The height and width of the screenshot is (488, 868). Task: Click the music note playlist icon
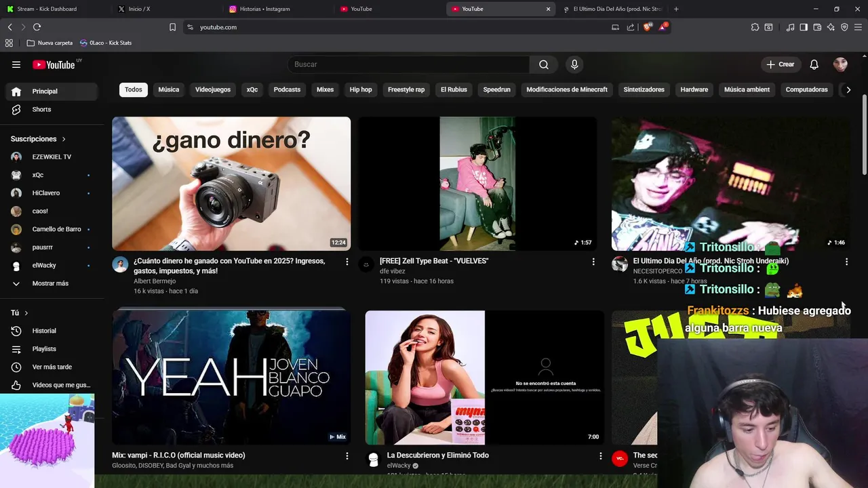click(790, 27)
